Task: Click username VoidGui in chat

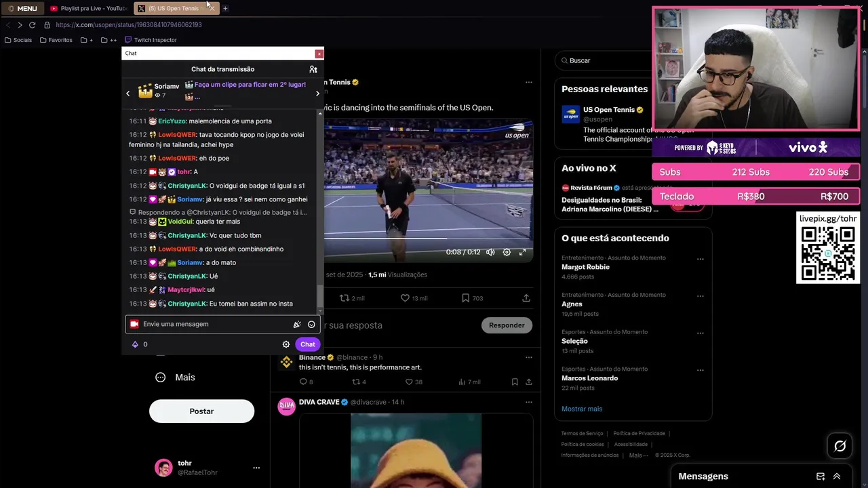Action: (180, 222)
